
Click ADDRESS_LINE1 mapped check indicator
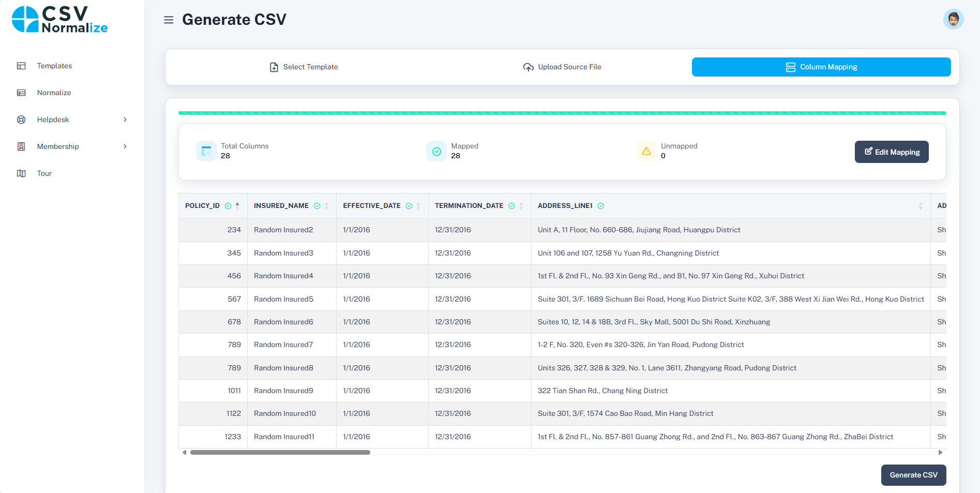pos(601,206)
